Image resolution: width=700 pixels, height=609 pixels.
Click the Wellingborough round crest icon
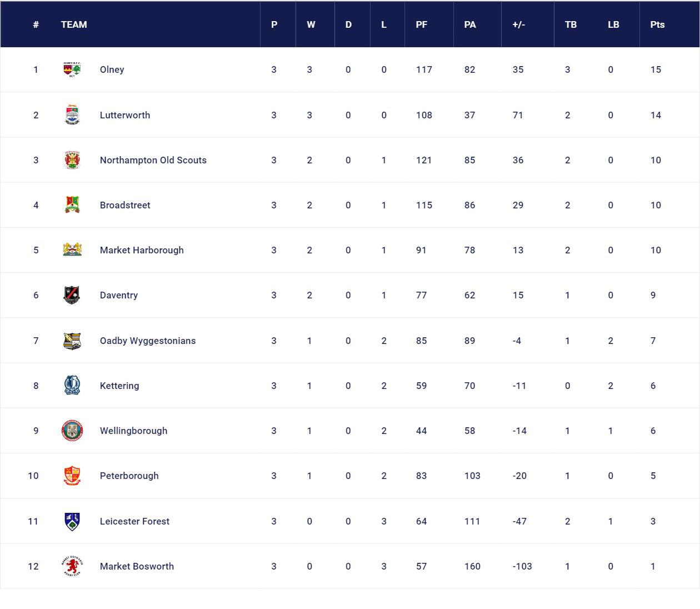72,431
